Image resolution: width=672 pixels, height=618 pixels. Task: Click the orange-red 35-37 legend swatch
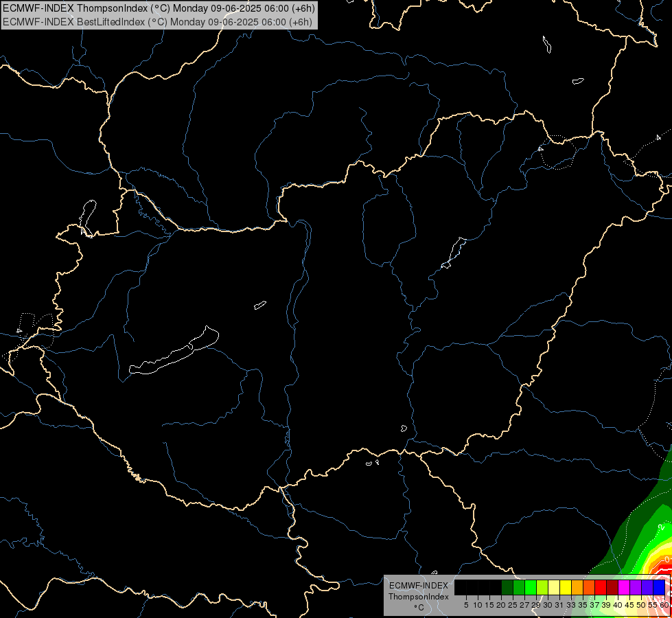click(589, 588)
